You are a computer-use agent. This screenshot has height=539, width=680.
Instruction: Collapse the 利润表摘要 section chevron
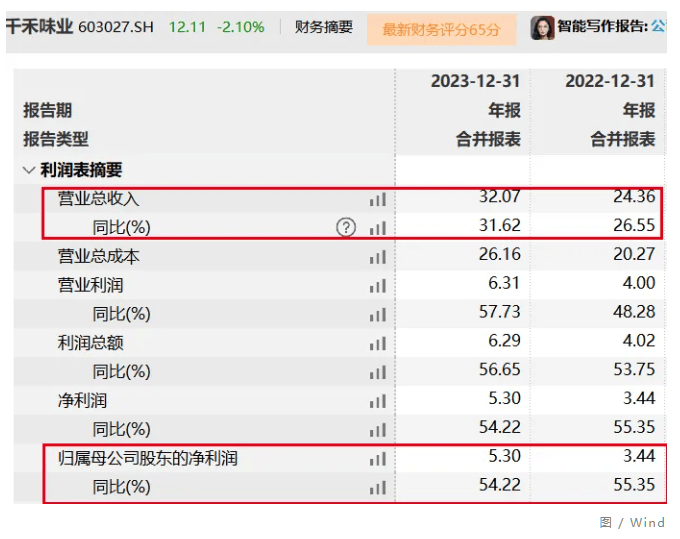coord(29,170)
